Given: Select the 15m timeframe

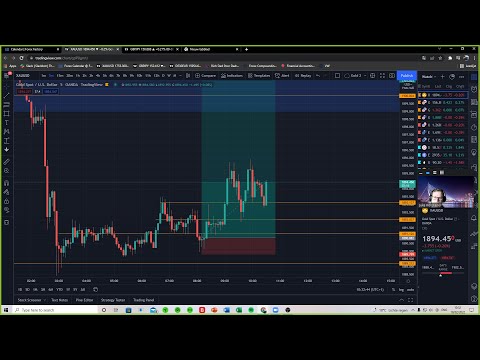Looking at the screenshot, I should coord(60,76).
